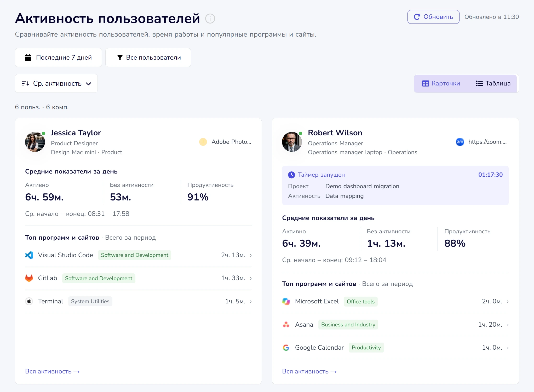Click the Adobe Photoshop current app icon
This screenshot has width=534, height=392.
coord(203,142)
